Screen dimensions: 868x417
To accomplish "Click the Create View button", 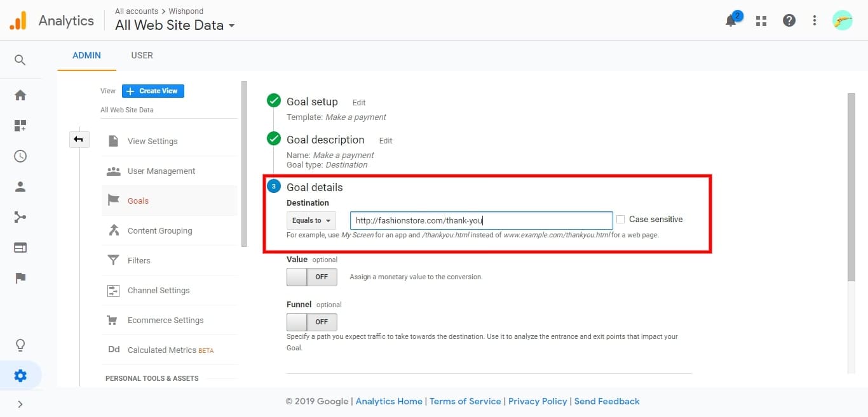I will point(153,91).
